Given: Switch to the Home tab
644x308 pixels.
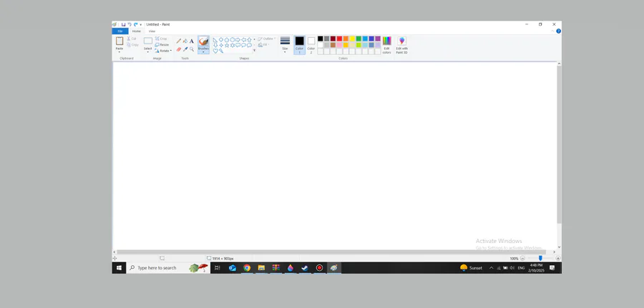Looking at the screenshot, I should click(x=137, y=31).
